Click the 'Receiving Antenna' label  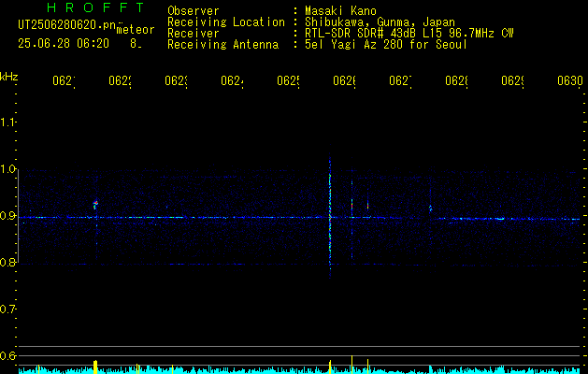[223, 45]
